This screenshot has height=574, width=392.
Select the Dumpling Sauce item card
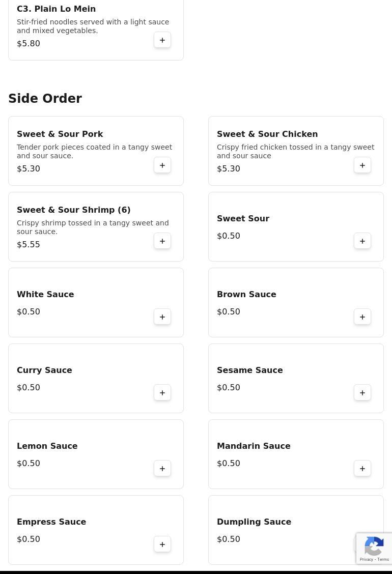coord(296,530)
